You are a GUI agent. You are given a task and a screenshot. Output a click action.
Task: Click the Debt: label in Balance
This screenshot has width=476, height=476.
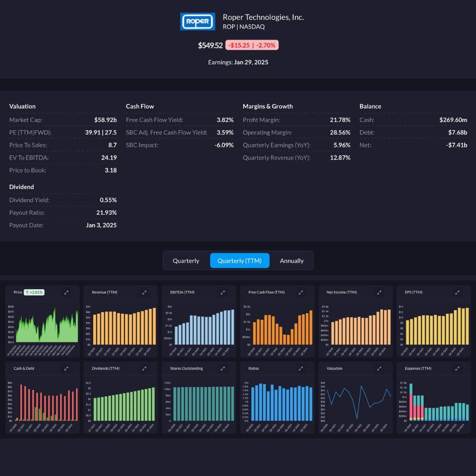click(367, 132)
